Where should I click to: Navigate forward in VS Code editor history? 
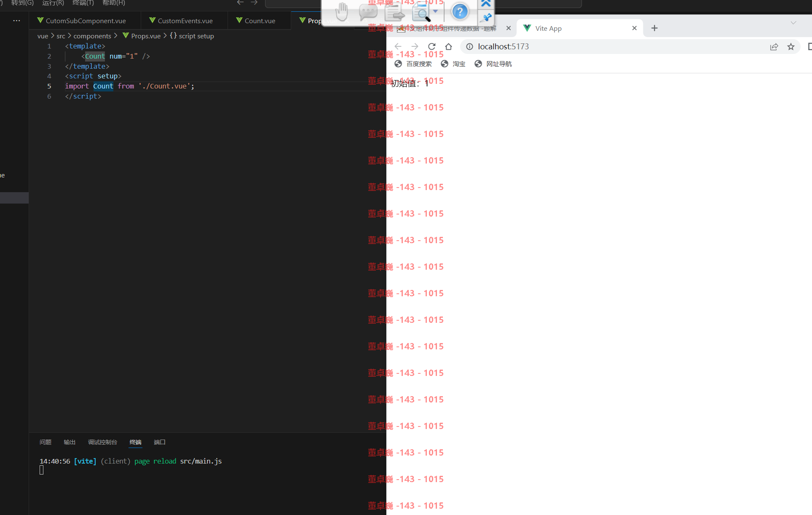[254, 3]
